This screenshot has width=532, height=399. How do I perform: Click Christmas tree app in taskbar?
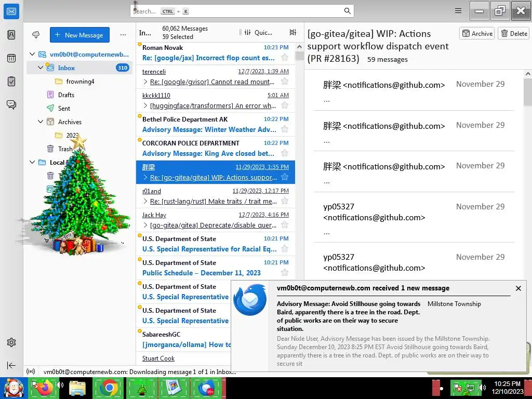click(141, 388)
